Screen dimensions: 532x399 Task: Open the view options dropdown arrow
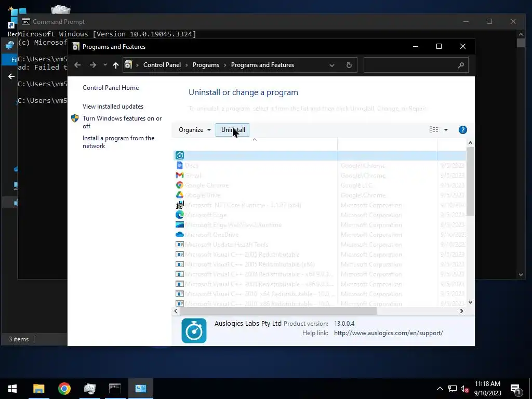coord(446,129)
